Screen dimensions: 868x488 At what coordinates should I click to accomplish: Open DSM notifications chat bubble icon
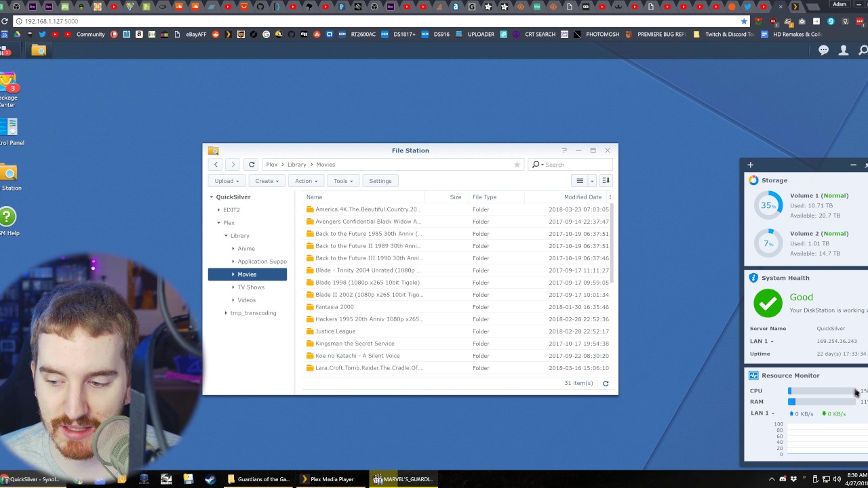point(823,50)
